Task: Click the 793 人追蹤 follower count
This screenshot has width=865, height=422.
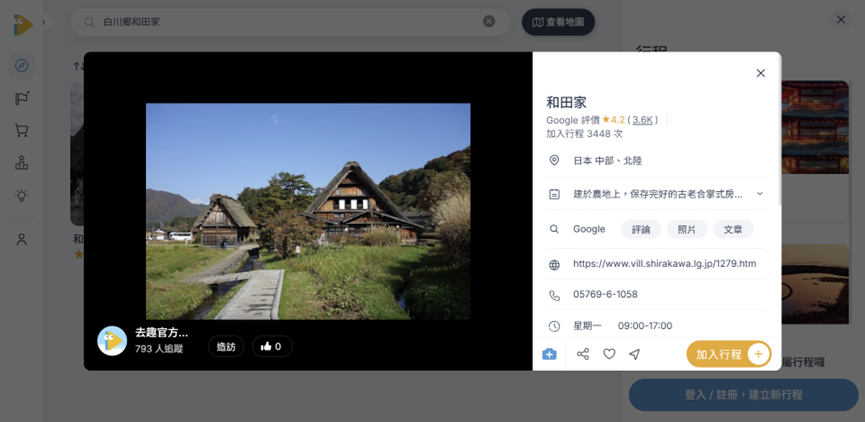Action: (159, 349)
